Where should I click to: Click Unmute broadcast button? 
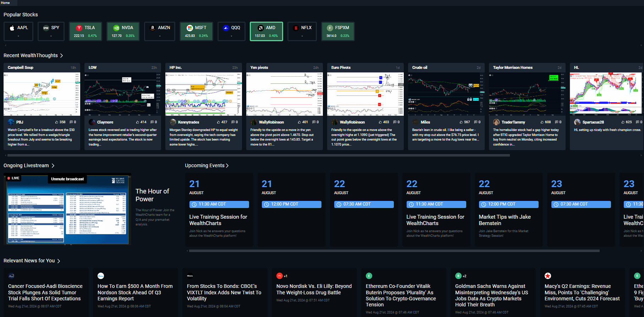pos(67,179)
